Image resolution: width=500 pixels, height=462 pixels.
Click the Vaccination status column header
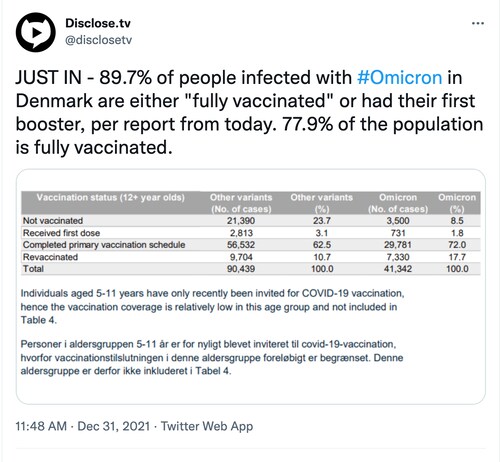click(x=110, y=197)
